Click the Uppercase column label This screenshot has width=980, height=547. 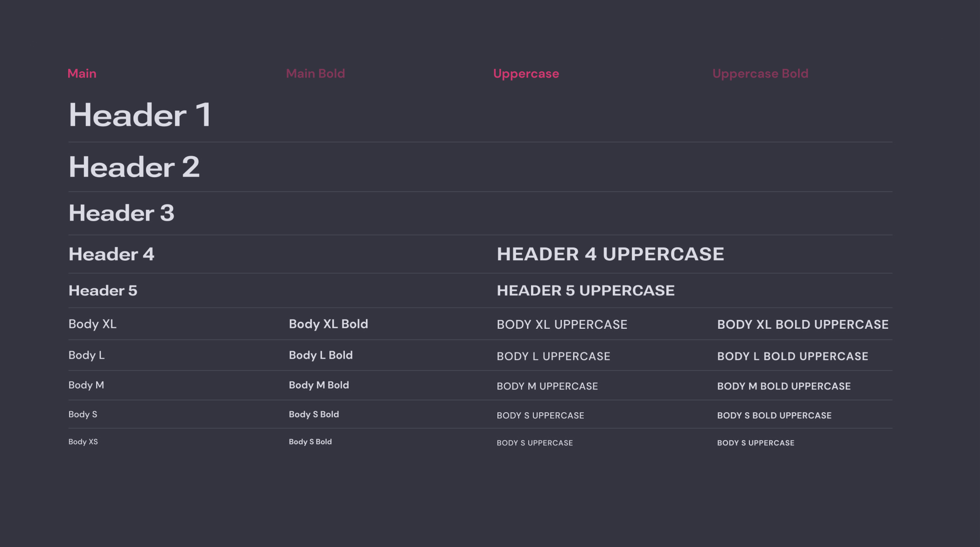(525, 73)
